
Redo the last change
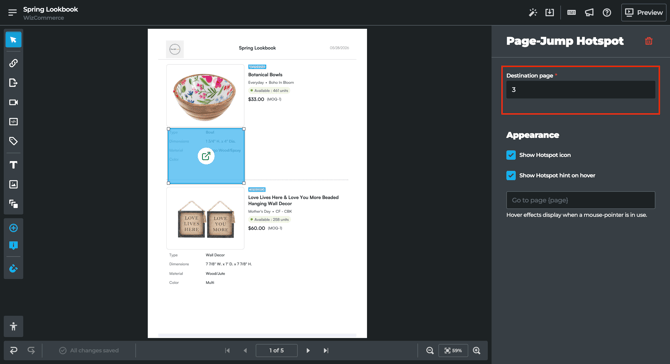[31, 350]
